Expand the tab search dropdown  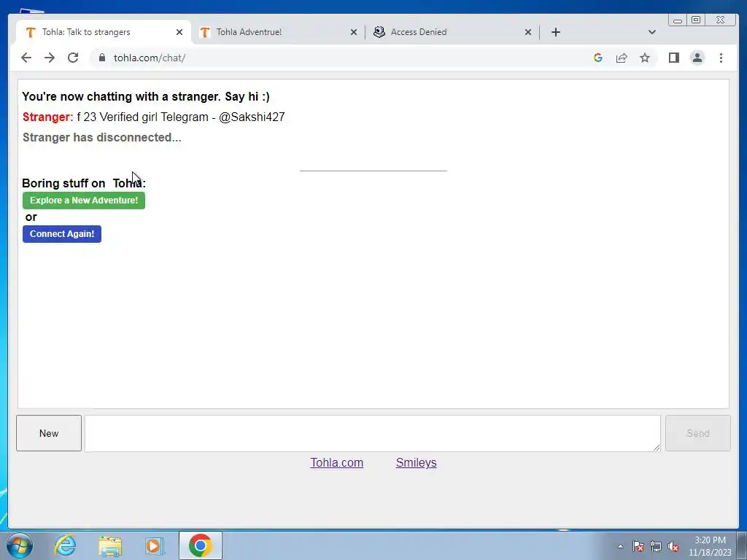tap(652, 32)
